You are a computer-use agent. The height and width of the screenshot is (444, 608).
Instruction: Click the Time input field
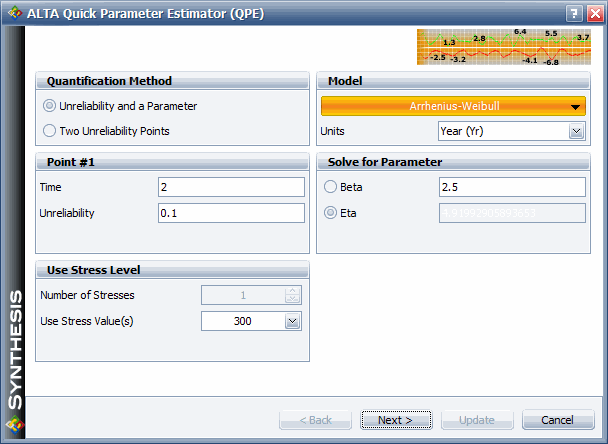click(x=231, y=187)
